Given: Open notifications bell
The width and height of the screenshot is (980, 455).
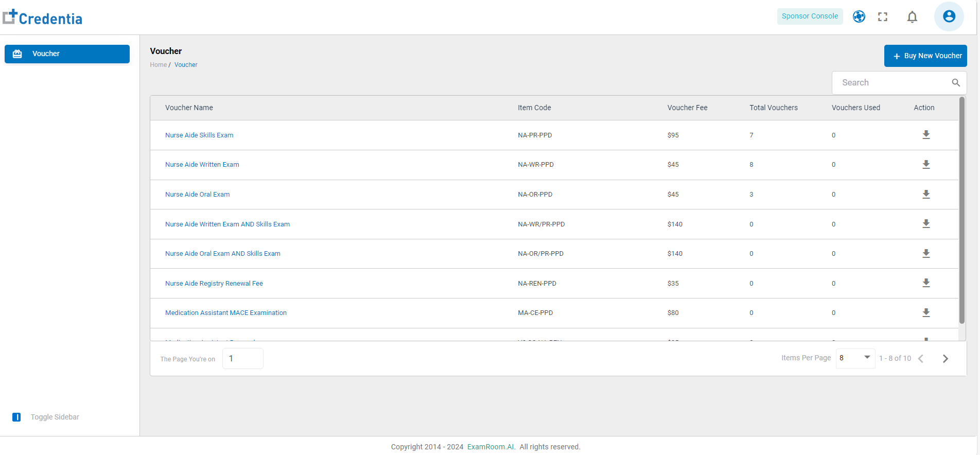Looking at the screenshot, I should [912, 17].
